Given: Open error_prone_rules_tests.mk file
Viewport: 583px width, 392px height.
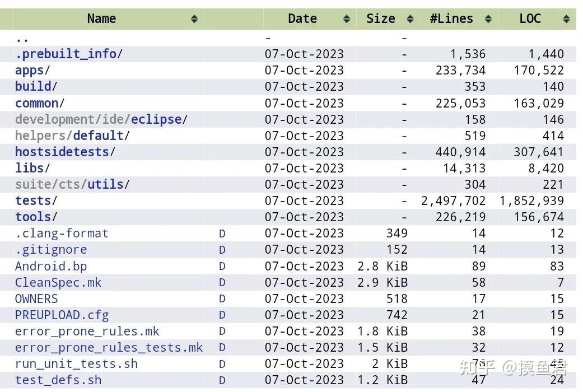Looking at the screenshot, I should 109,348.
